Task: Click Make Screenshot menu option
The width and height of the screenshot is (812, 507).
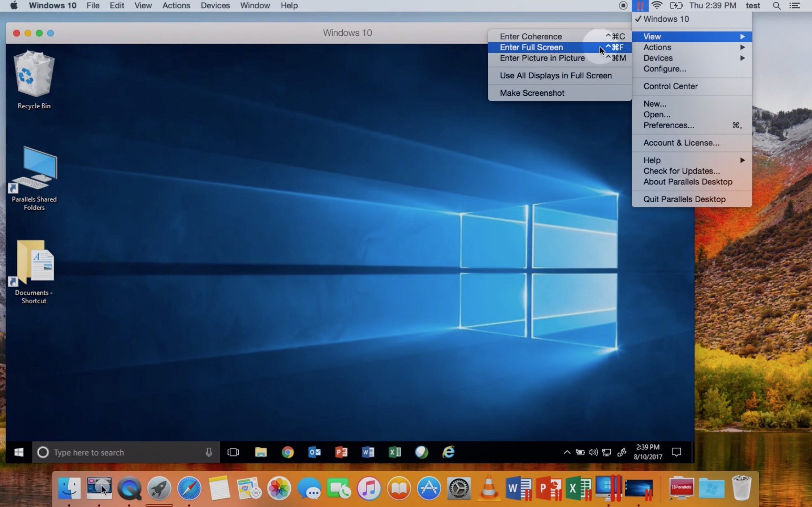Action: 532,93
